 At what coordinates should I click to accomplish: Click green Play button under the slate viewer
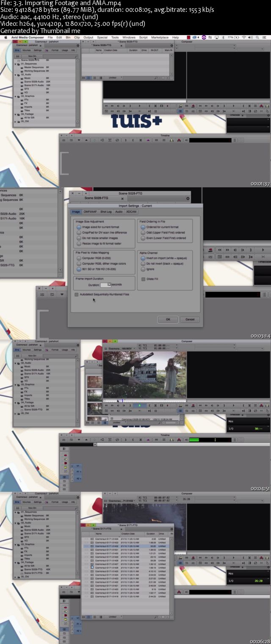pos(139,405)
